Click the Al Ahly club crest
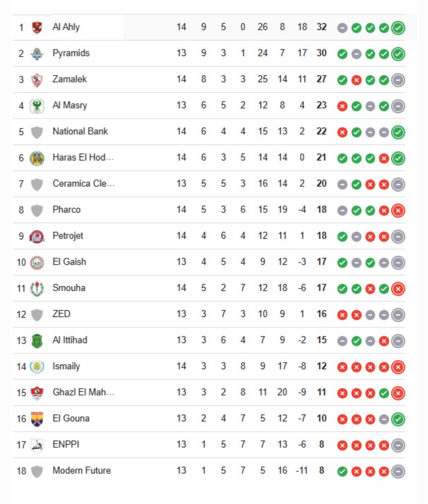This screenshot has width=428, height=504. click(x=37, y=27)
